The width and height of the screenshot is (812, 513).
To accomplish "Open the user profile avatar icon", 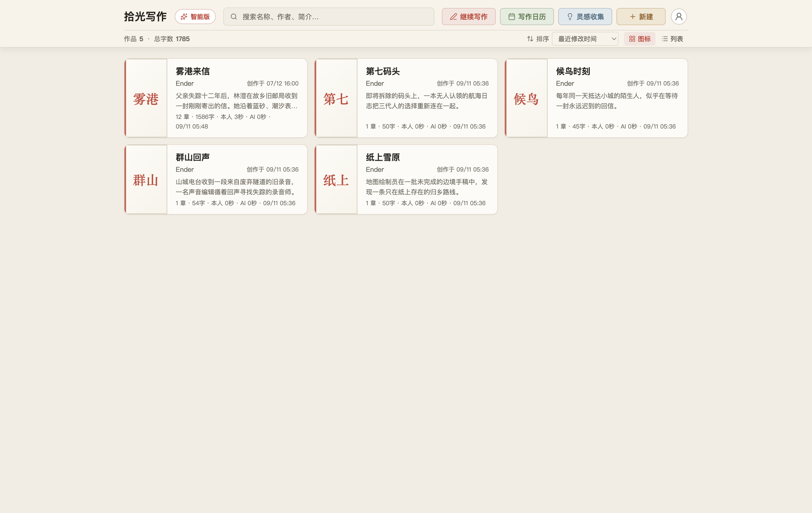I will 678,17.
